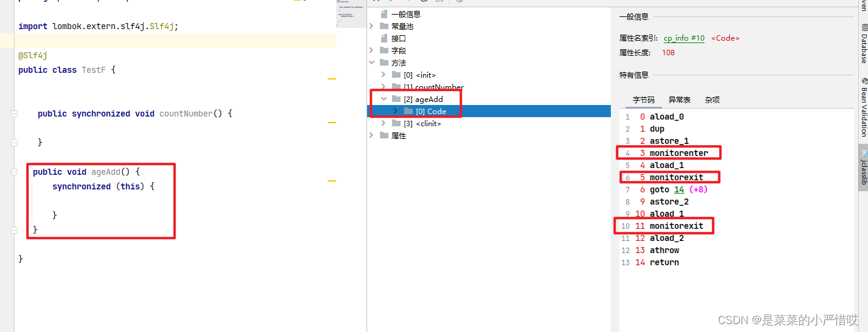
Task: Click the yellow warning stripe beside class TestF
Action: [332, 79]
